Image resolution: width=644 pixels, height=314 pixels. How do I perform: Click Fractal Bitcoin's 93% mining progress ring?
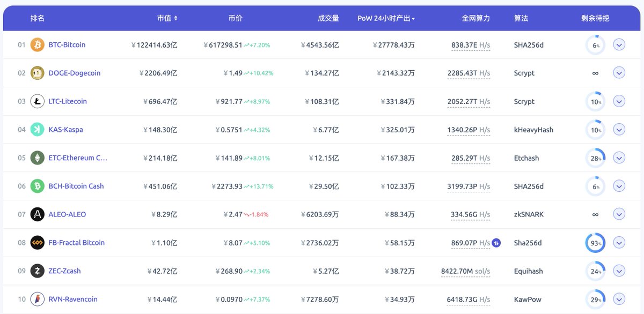click(x=595, y=243)
